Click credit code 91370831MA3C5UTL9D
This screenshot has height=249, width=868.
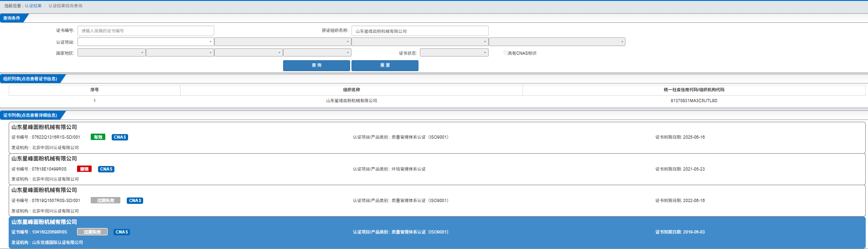[x=694, y=101]
